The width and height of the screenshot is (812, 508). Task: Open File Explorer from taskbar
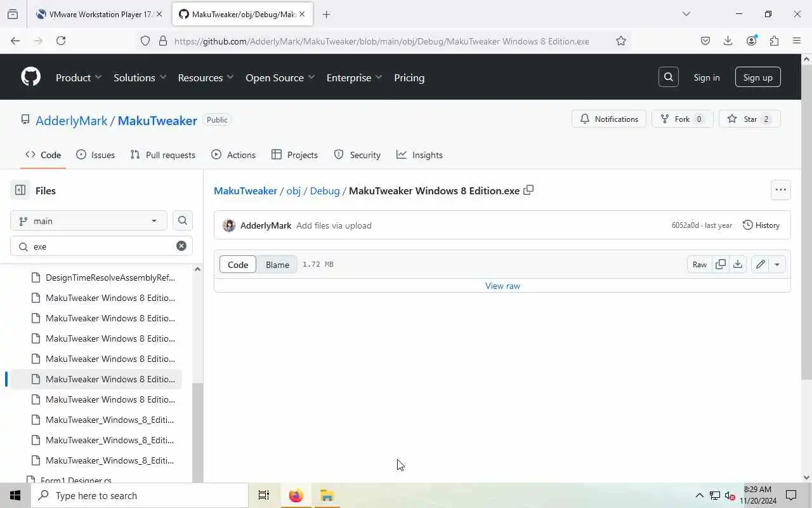(327, 495)
